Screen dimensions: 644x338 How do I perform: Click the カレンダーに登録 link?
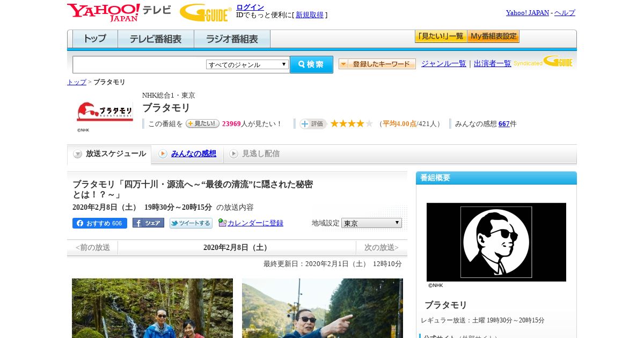255,223
